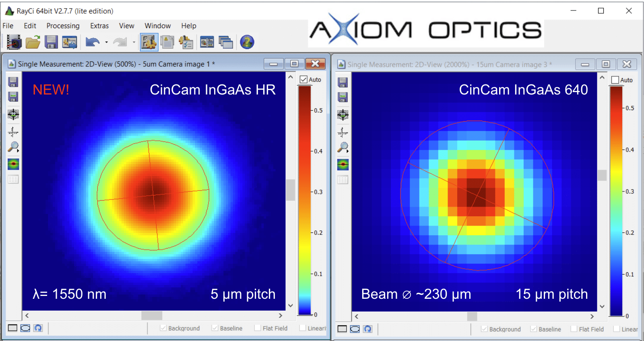The image size is (644, 341).
Task: Click the camera live mode toolbar icon
Action: tap(14, 42)
